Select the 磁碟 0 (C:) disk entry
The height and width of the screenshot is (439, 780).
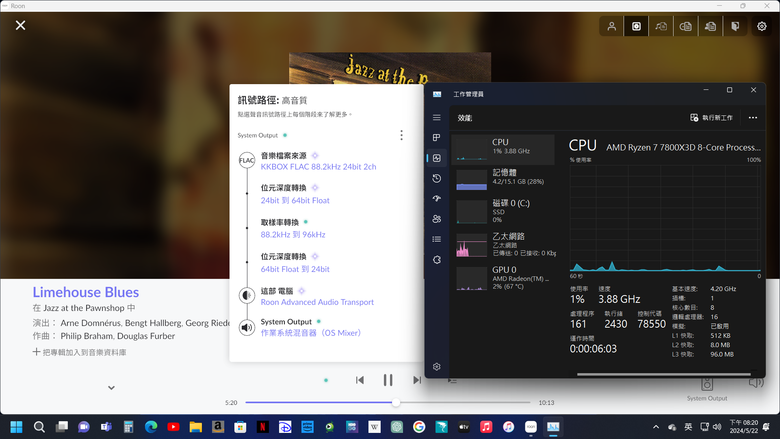coord(503,211)
